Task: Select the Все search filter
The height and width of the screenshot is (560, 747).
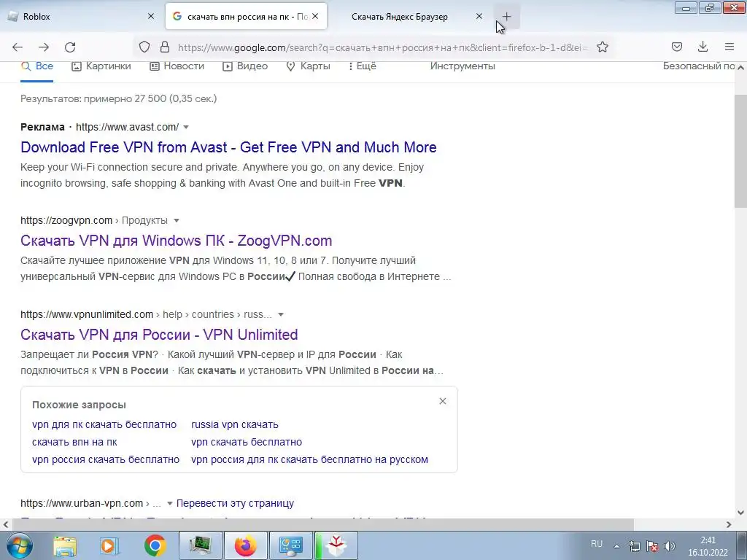Action: tap(36, 66)
